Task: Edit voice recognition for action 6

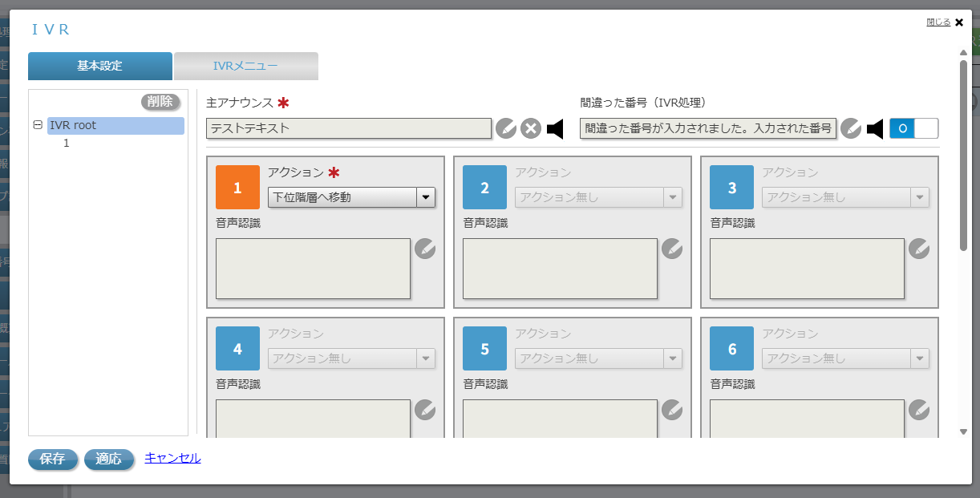Action: (x=919, y=411)
